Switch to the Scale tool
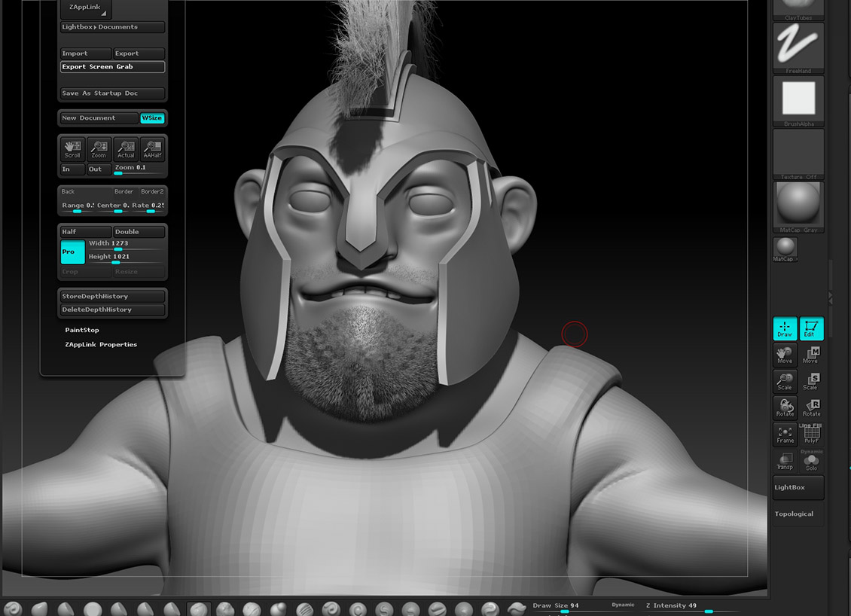 click(x=784, y=381)
